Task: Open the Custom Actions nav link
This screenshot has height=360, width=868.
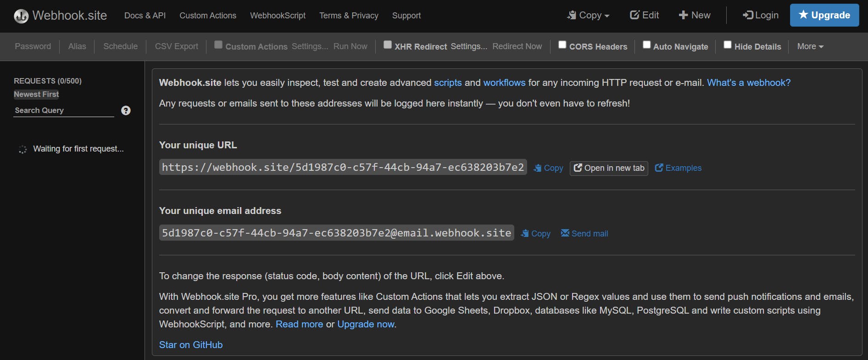Action: [x=208, y=16]
